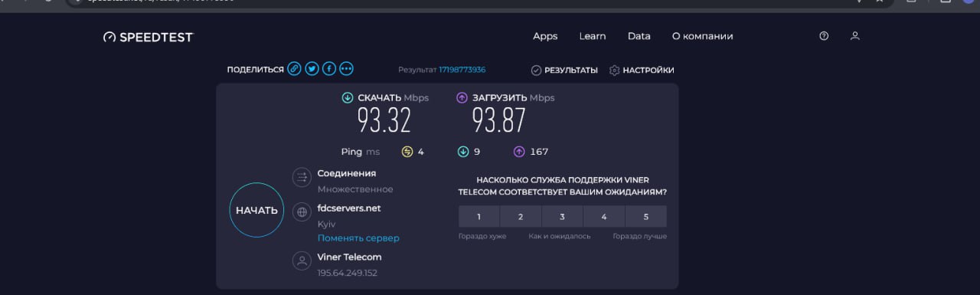Open the help question-mark icon
Image resolution: width=980 pixels, height=295 pixels.
824,36
